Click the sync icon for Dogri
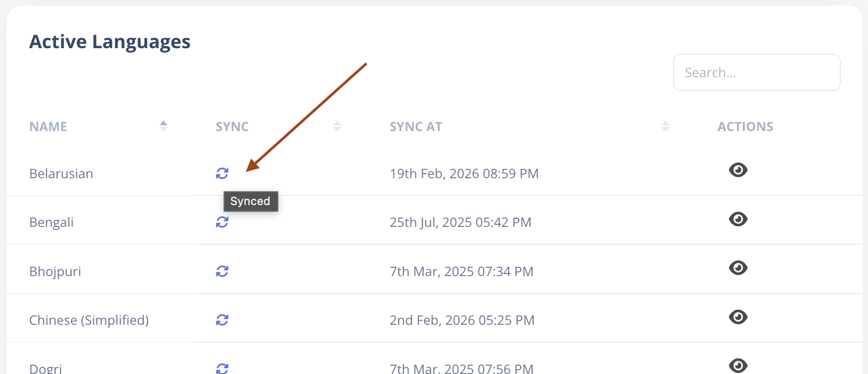This screenshot has height=374, width=868. (222, 368)
